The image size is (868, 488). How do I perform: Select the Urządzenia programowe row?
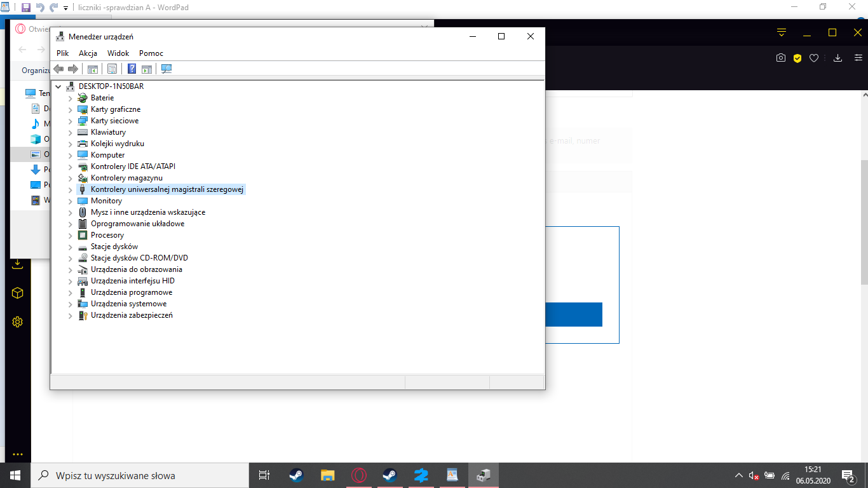132,292
